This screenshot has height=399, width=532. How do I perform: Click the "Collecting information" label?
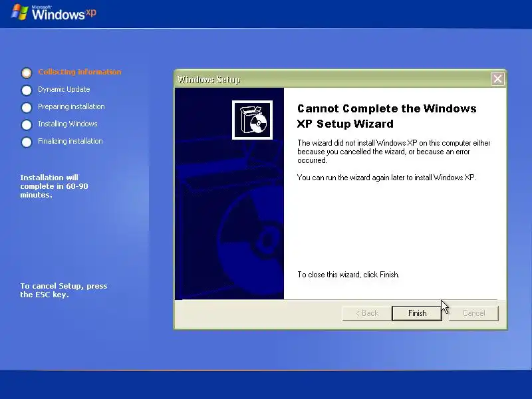point(79,72)
